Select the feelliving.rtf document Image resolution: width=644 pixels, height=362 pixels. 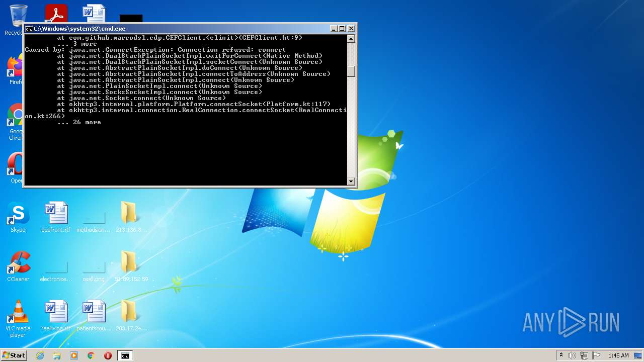click(56, 316)
